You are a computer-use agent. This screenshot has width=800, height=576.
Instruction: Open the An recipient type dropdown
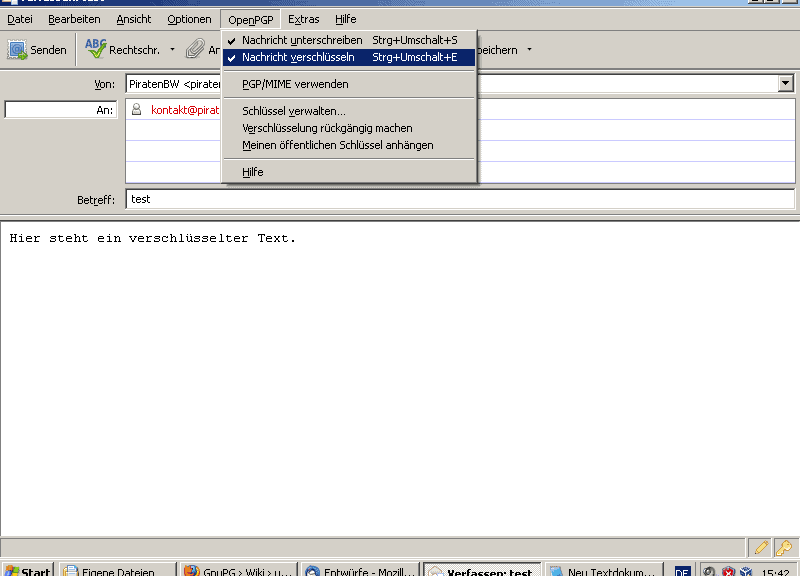(61, 109)
